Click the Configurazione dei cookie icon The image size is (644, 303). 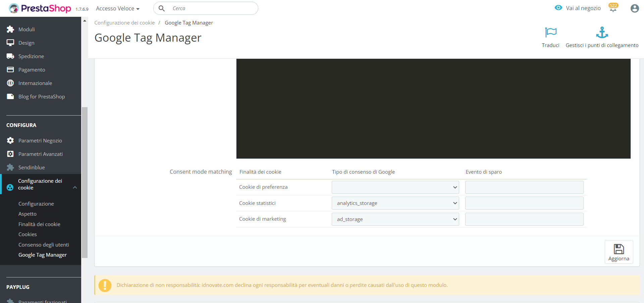coord(10,187)
